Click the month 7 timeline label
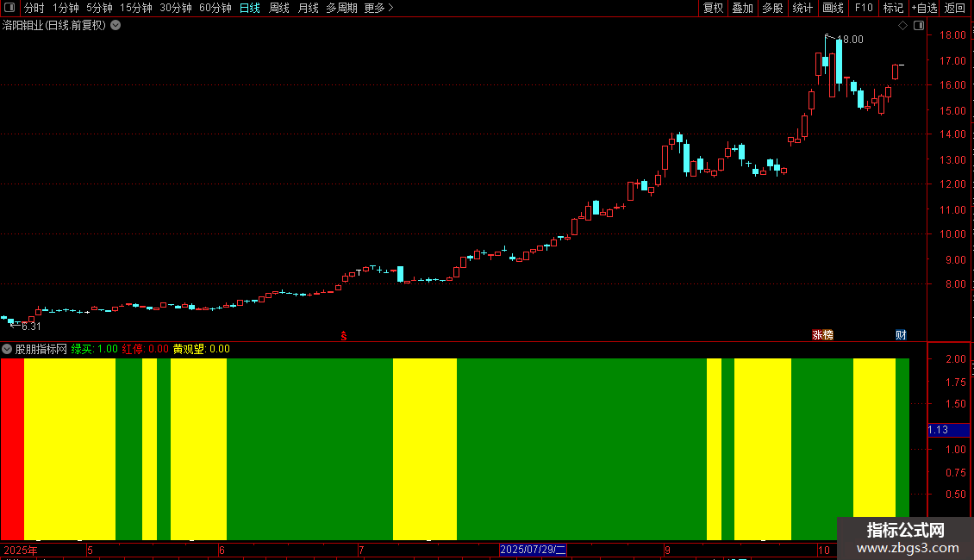The image size is (974, 560). click(361, 550)
